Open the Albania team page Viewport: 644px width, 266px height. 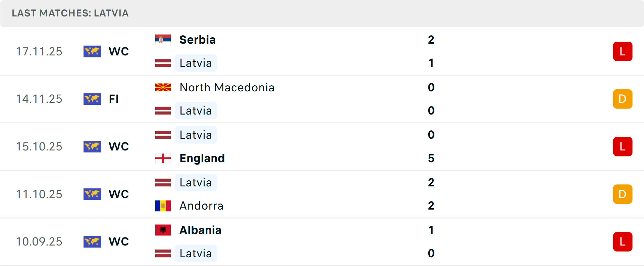[200, 230]
